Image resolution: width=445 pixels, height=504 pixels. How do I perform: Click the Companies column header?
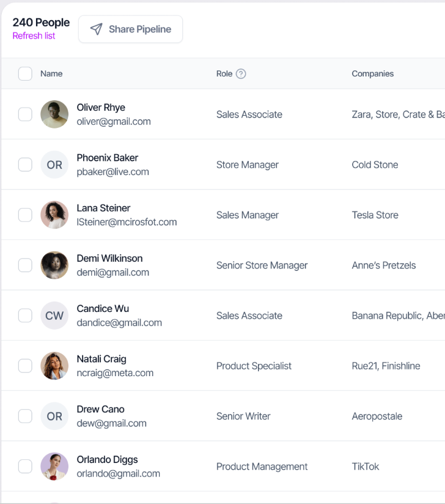[372, 74]
